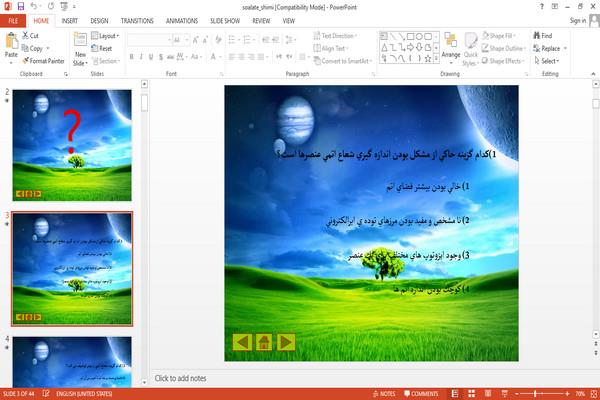
Task: Click Zoom out minus button
Action: point(517,394)
